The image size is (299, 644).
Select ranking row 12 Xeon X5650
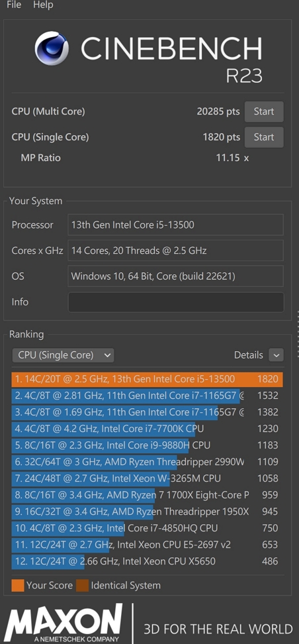148,561
